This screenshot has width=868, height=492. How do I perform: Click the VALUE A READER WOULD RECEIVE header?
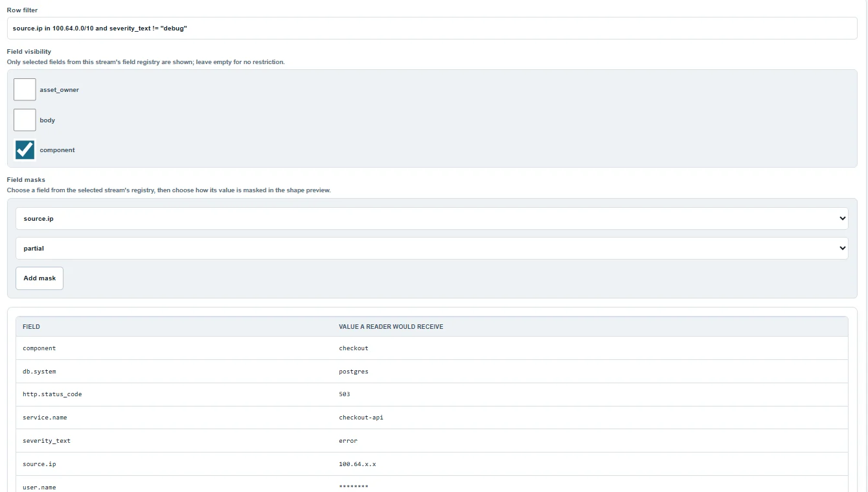coord(391,327)
